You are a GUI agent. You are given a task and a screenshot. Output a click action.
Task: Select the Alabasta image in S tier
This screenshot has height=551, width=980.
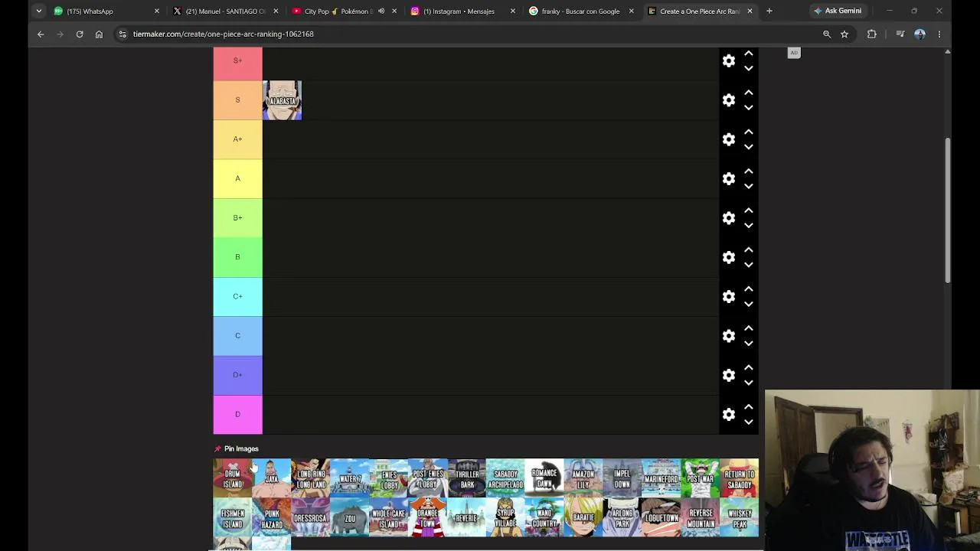(283, 100)
